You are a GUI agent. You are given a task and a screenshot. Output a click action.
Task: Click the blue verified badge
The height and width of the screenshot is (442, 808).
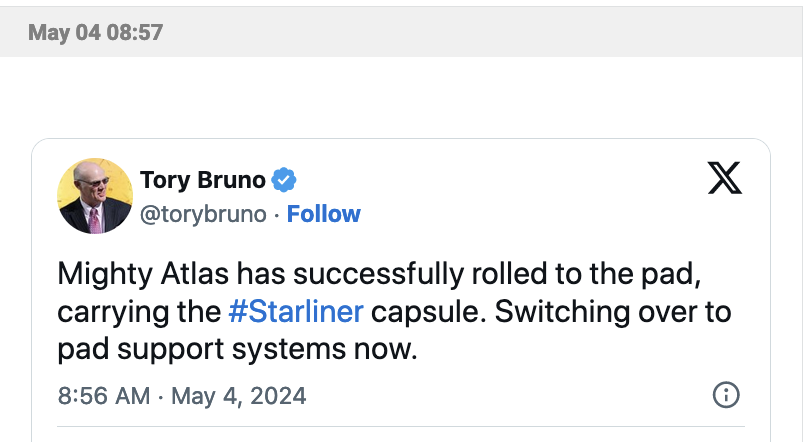285,180
